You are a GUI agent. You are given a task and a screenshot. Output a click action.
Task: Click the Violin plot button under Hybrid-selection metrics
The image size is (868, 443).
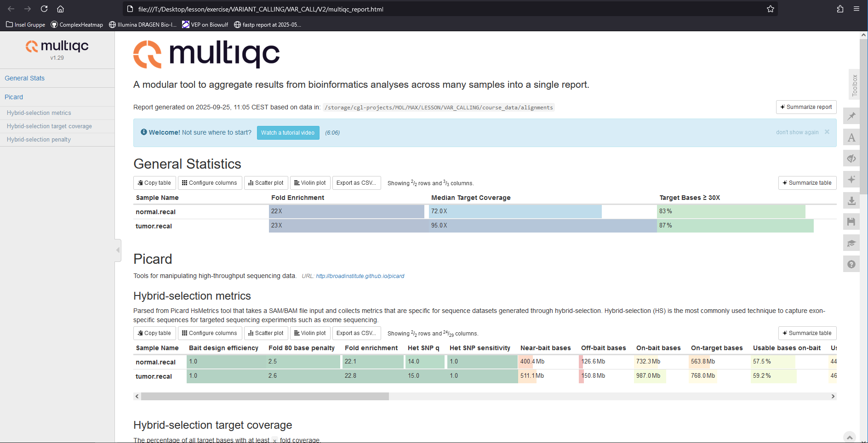pyautogui.click(x=310, y=333)
